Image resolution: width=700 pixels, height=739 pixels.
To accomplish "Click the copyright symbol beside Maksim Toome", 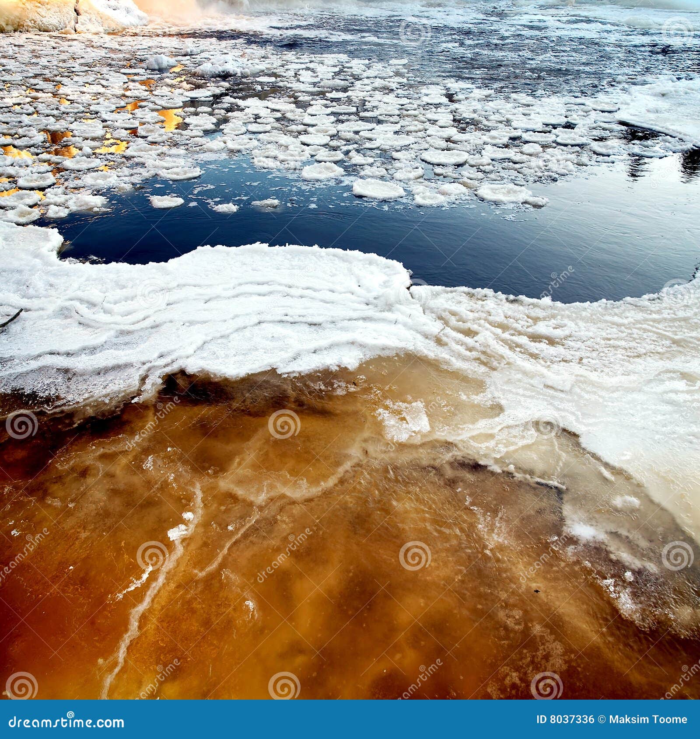I will point(602,719).
